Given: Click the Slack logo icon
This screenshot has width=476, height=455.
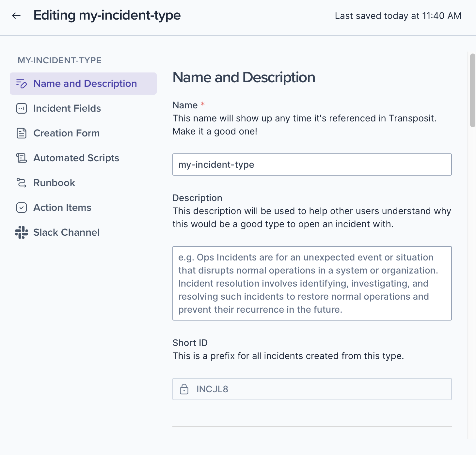Looking at the screenshot, I should (22, 232).
